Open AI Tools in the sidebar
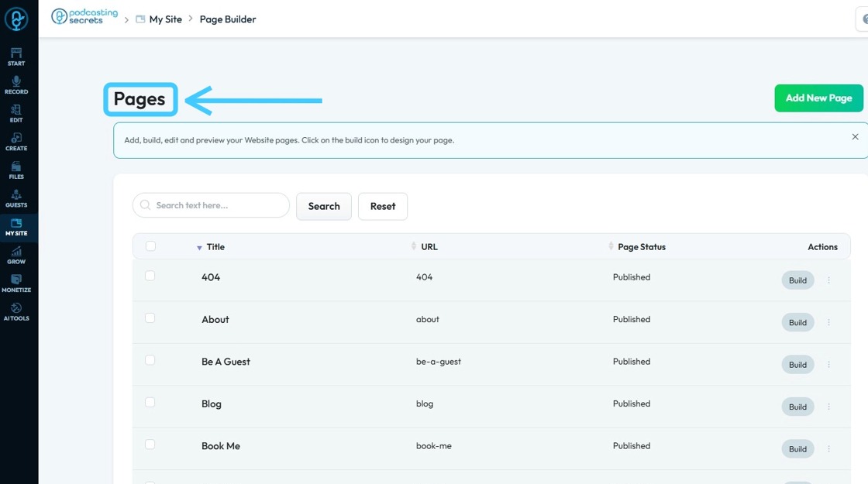The image size is (868, 484). pyautogui.click(x=16, y=312)
